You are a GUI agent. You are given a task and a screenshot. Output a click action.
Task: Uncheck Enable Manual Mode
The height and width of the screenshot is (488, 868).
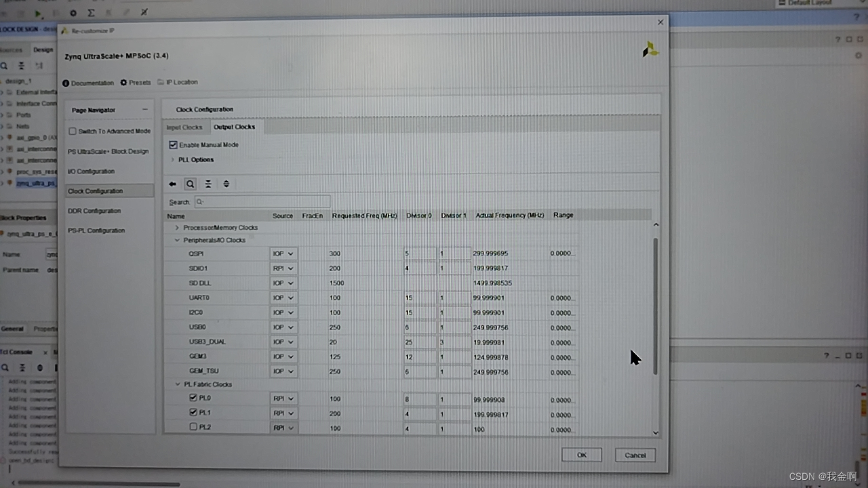point(173,145)
